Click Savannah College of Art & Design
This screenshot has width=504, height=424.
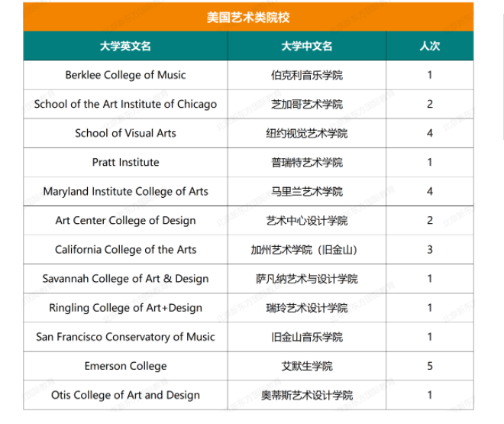[125, 279]
